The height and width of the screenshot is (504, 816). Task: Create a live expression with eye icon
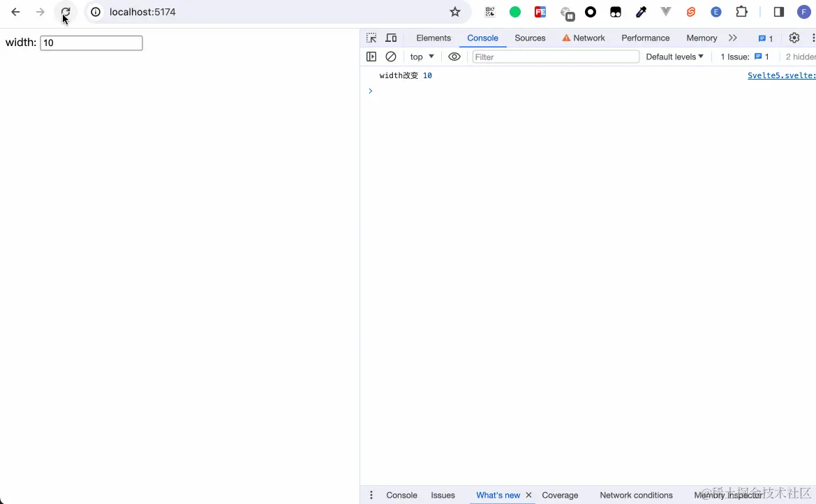point(454,57)
